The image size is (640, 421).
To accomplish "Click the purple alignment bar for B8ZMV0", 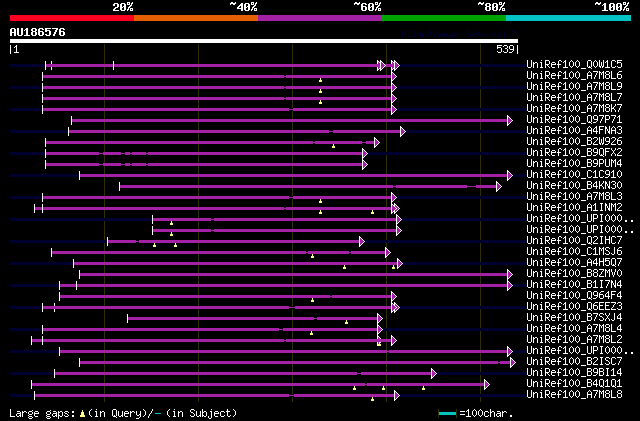I will coord(293,274).
